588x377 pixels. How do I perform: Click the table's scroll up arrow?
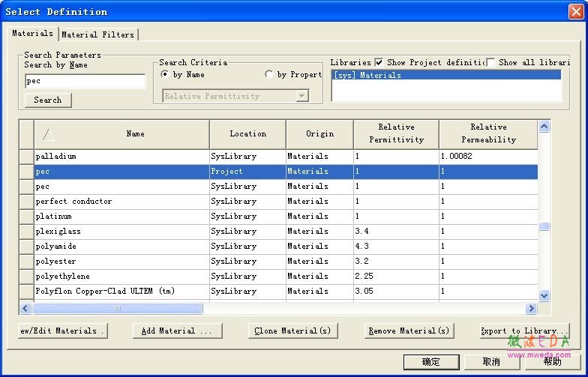544,126
